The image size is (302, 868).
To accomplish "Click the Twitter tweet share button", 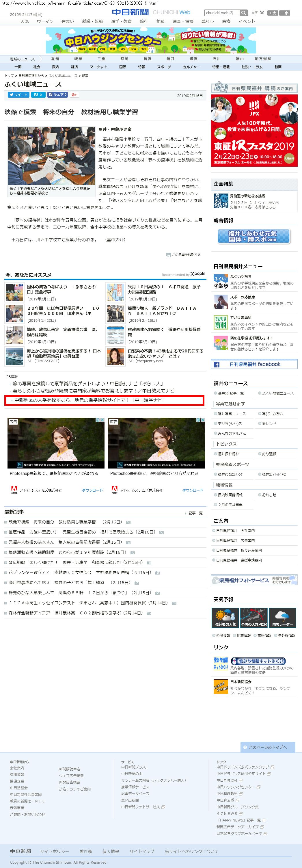I will (x=18, y=95).
